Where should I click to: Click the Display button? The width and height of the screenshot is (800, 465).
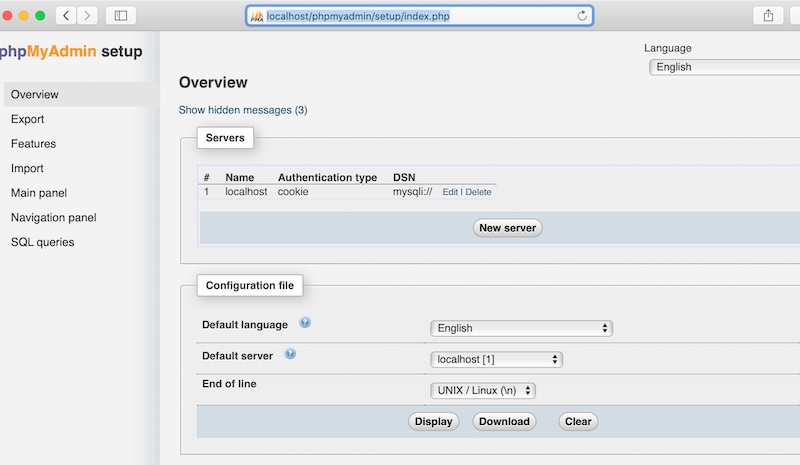click(433, 421)
